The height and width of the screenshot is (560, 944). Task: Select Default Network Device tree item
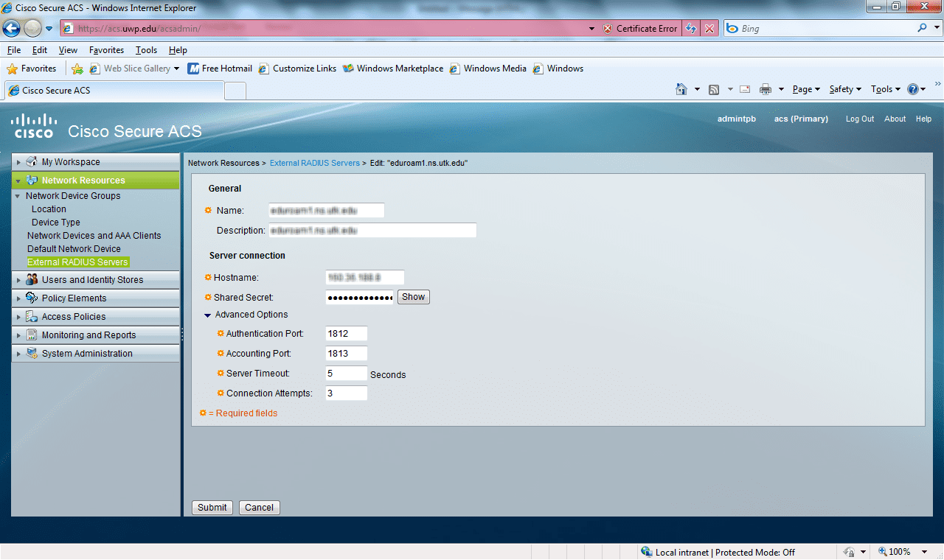[74, 249]
